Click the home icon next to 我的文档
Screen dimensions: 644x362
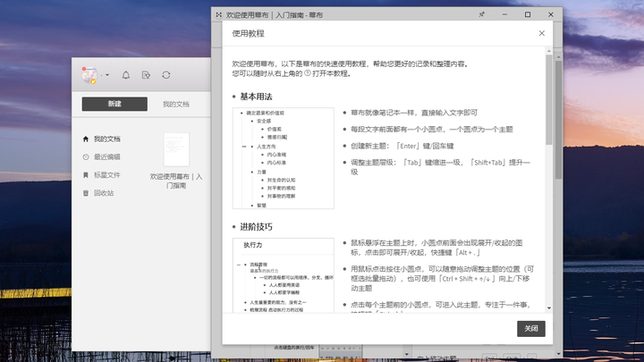[x=86, y=139]
